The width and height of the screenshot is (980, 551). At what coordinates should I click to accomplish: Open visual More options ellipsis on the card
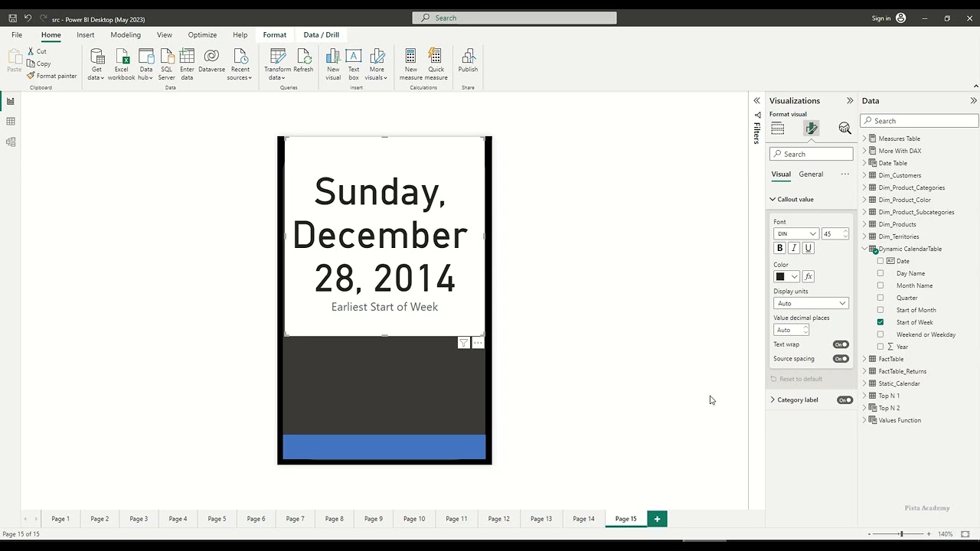click(x=478, y=343)
